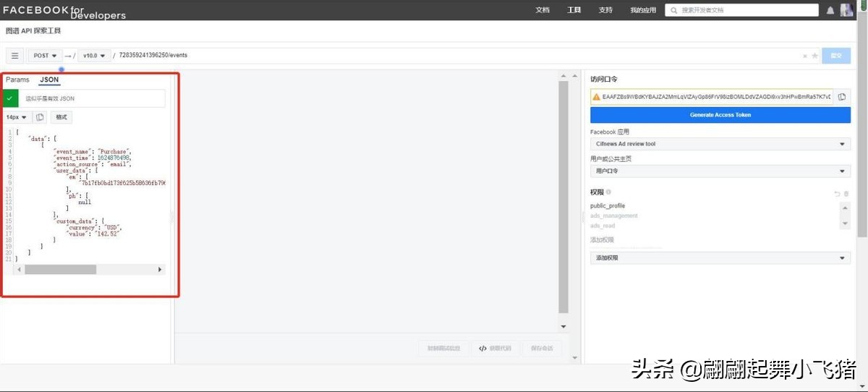Click the 复制调试信息 button
Viewport: 868px width, 392px height.
(x=444, y=348)
